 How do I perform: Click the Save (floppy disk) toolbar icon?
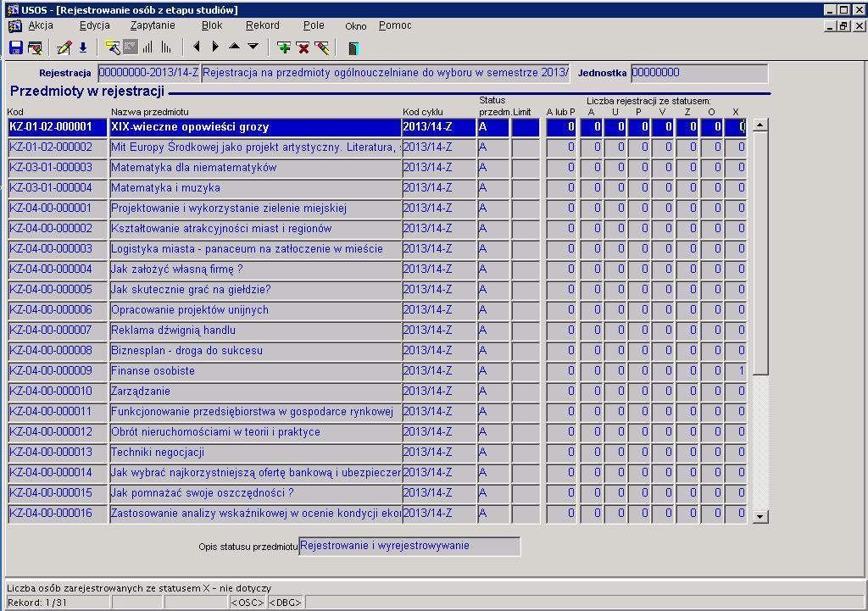tap(15, 47)
